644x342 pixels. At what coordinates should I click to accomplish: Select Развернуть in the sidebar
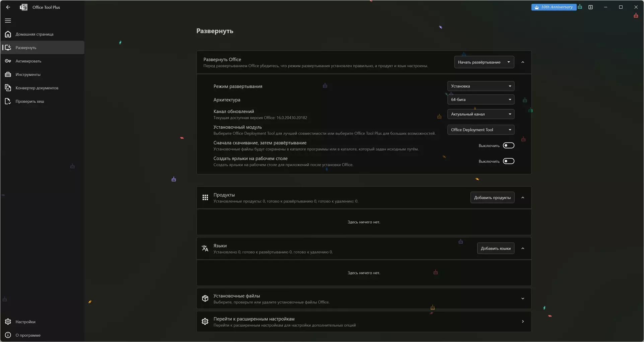43,48
